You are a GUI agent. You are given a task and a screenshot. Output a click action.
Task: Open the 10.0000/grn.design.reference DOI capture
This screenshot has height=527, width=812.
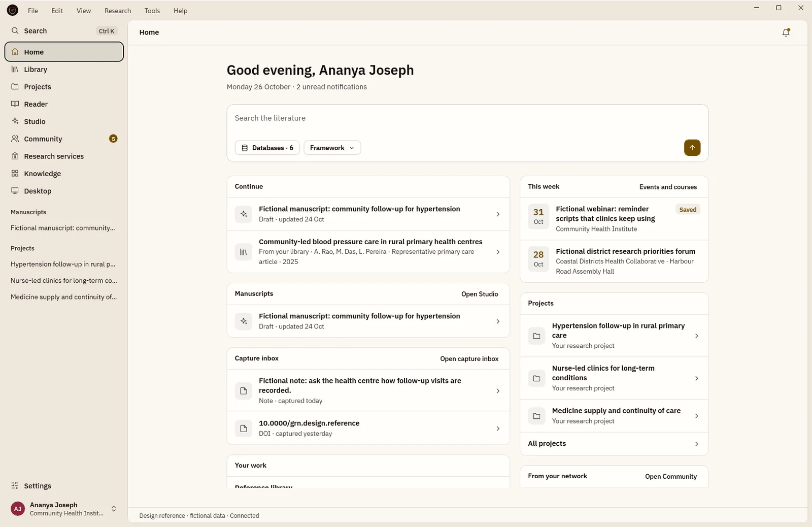click(x=368, y=429)
